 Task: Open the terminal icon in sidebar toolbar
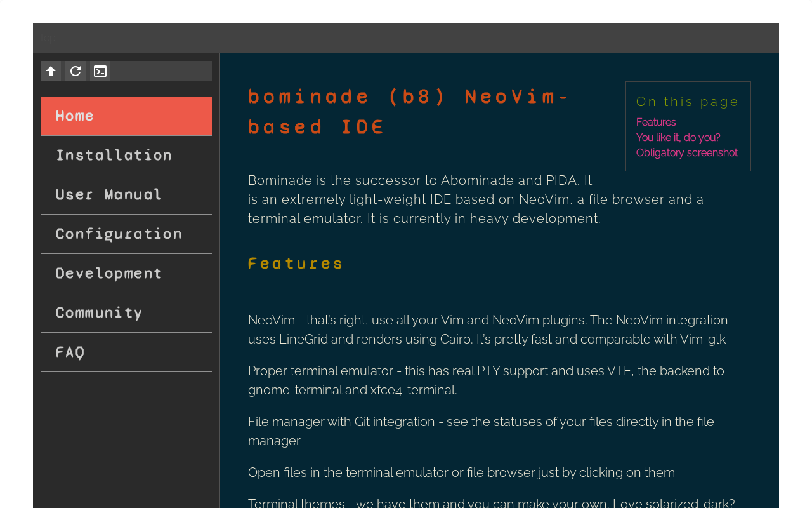point(100,71)
